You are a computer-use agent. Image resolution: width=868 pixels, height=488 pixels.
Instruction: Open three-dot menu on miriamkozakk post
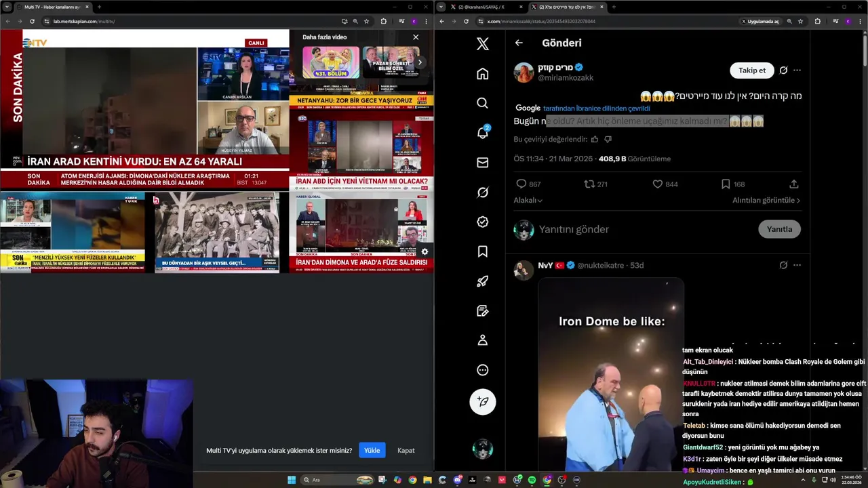pos(797,70)
